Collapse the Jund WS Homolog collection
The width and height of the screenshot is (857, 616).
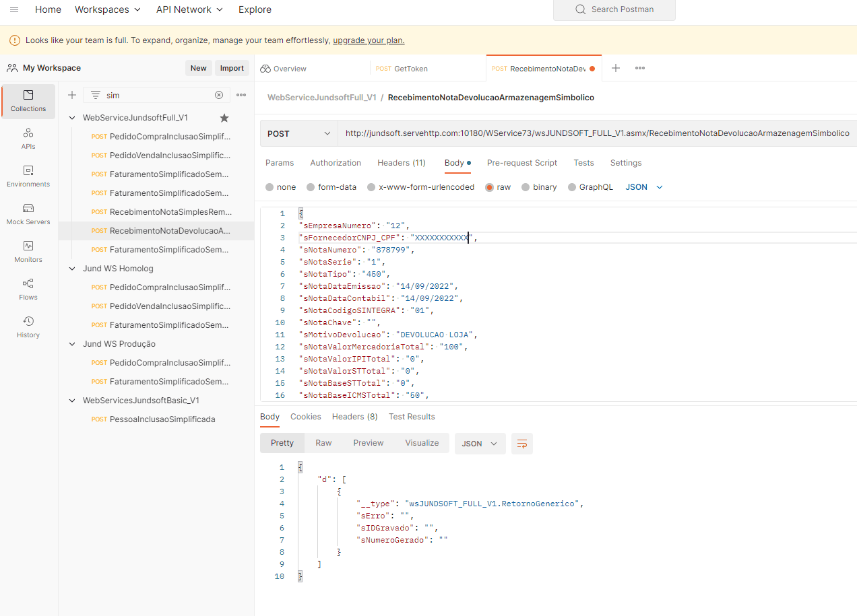pyautogui.click(x=72, y=269)
